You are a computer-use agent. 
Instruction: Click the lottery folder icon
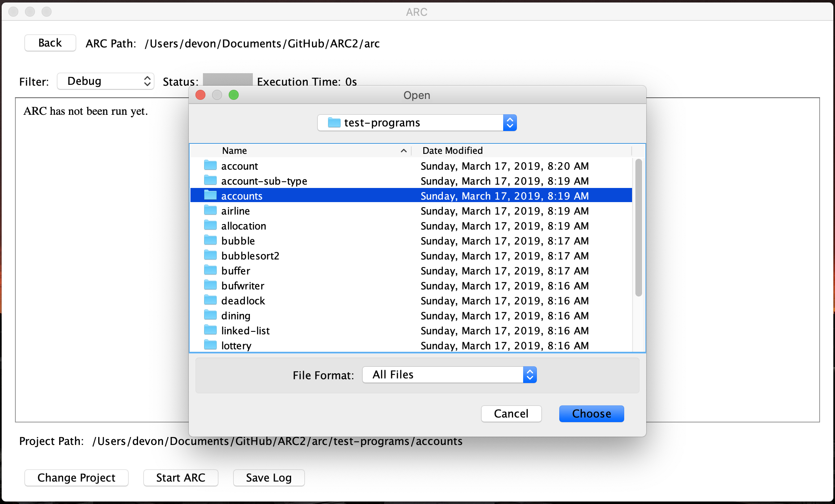(x=210, y=345)
